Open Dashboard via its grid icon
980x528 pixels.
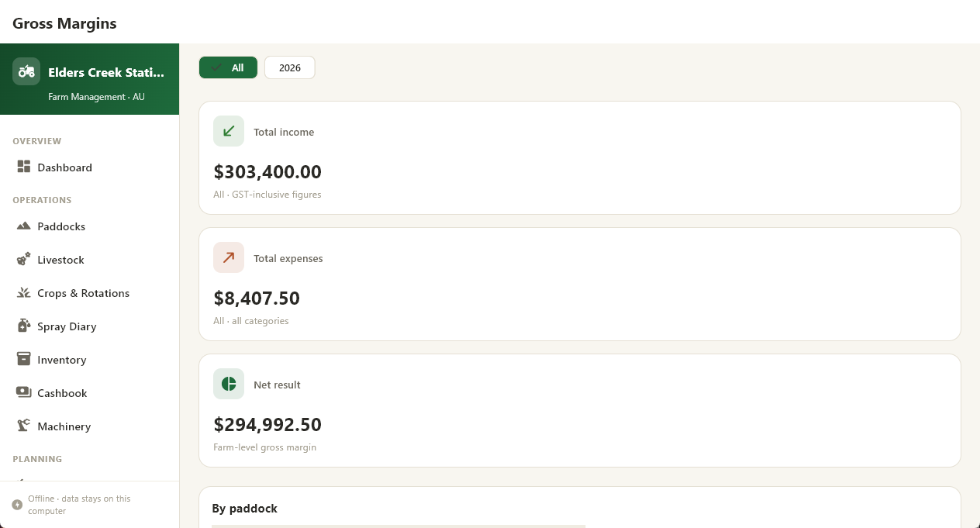[x=23, y=167]
